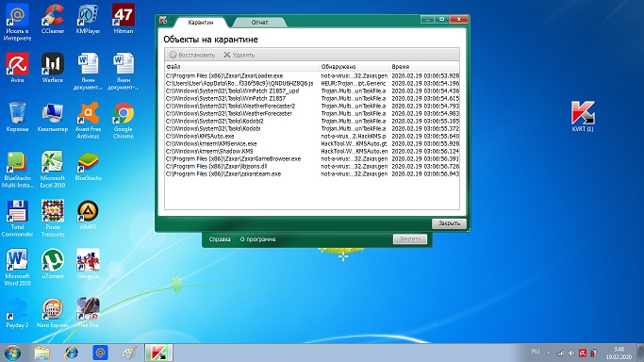
Task: Click the Avira tray icon
Action: click(583, 353)
